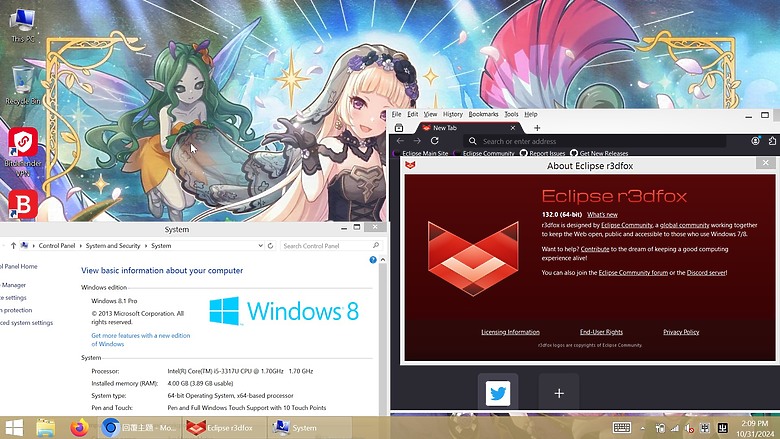Viewport: 780px width, 439px height.
Task: Open the red Bitdefender B desktop shortcut
Action: coord(23,204)
